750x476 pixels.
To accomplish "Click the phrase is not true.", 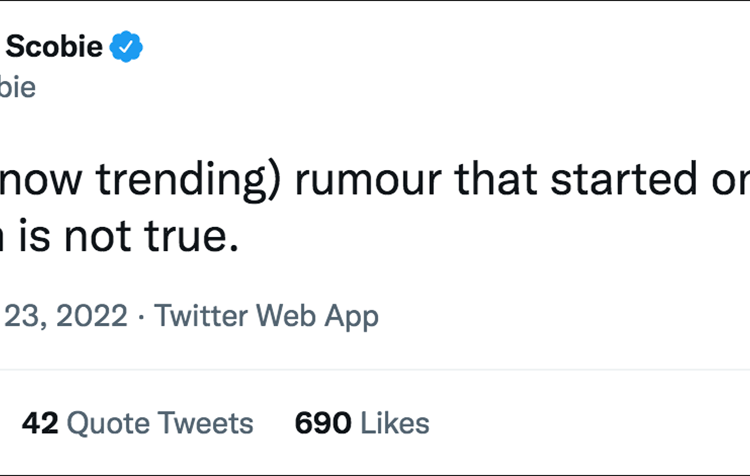I will pyautogui.click(x=128, y=236).
